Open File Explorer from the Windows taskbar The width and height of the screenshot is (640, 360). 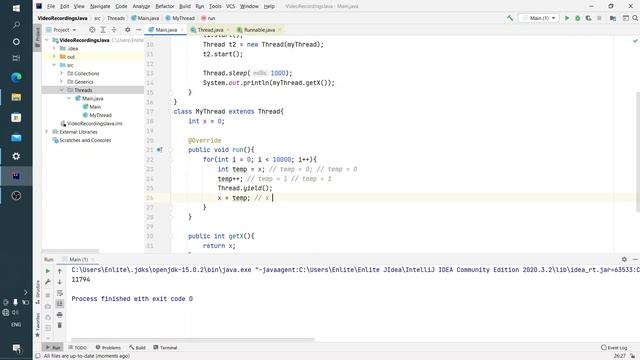(x=16, y=97)
